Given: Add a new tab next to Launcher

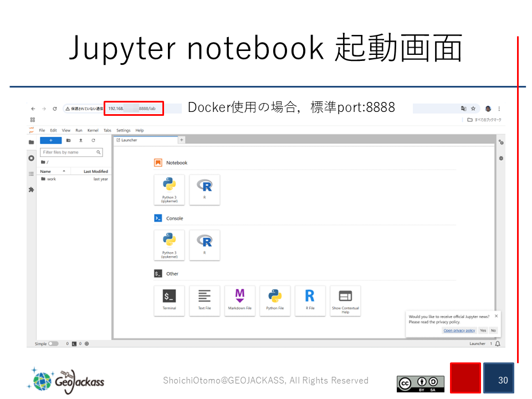Looking at the screenshot, I should pos(182,140).
